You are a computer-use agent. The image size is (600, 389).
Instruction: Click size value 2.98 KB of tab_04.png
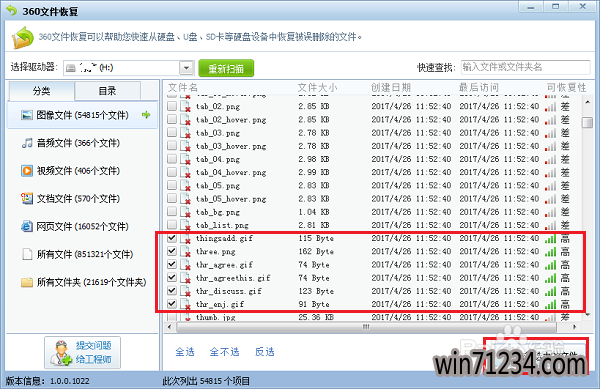click(x=314, y=159)
